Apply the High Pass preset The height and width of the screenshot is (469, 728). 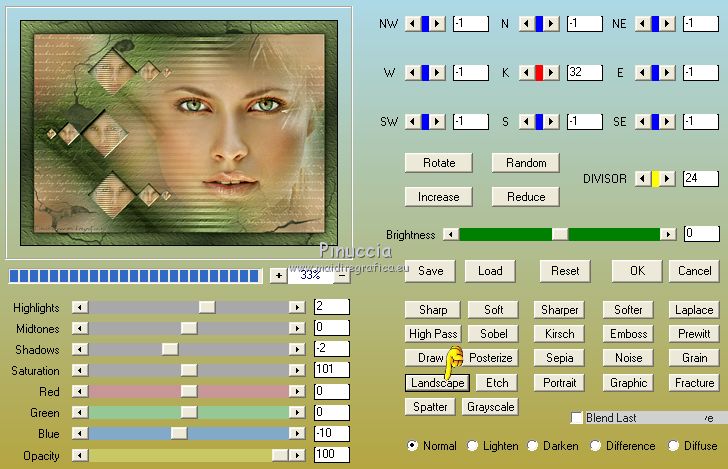coord(433,334)
